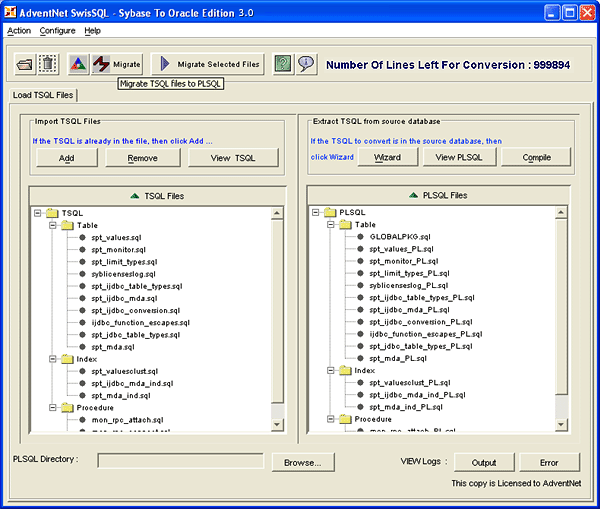Select the Load TSQL Files tab
The height and width of the screenshot is (509, 600).
(43, 95)
